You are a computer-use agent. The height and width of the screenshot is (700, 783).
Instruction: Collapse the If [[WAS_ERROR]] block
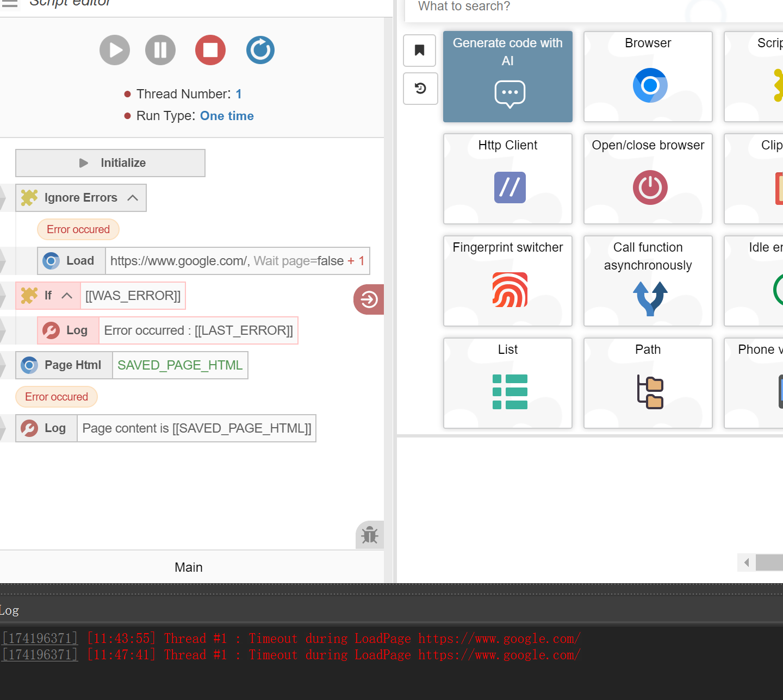click(67, 296)
